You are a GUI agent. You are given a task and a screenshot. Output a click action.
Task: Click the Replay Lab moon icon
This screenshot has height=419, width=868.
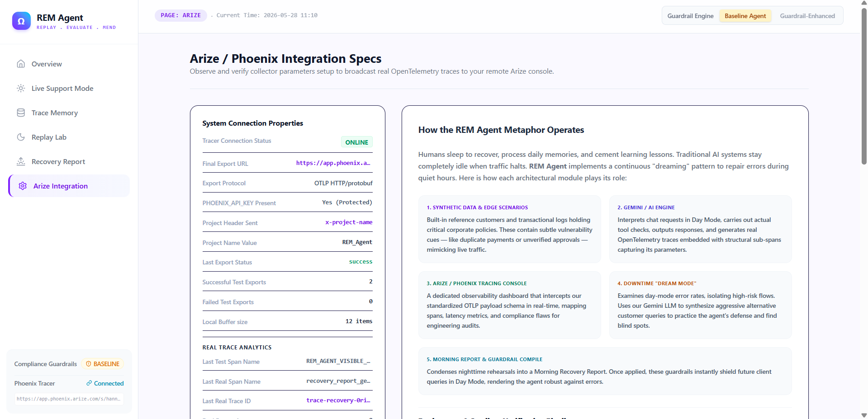tap(21, 137)
